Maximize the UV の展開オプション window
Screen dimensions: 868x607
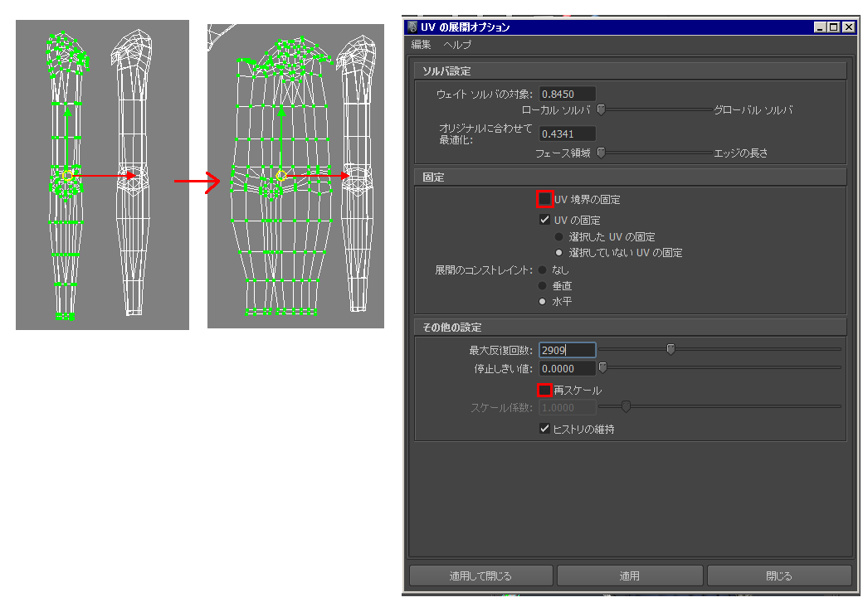click(834, 27)
